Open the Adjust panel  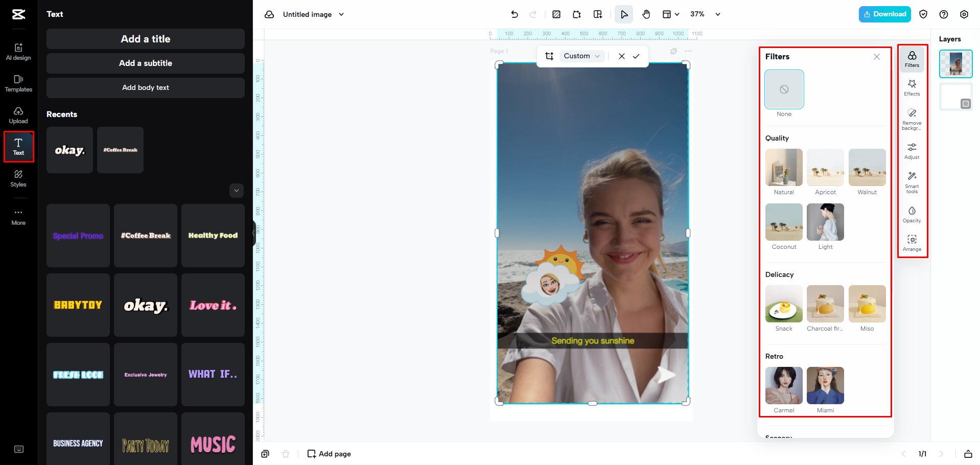912,151
